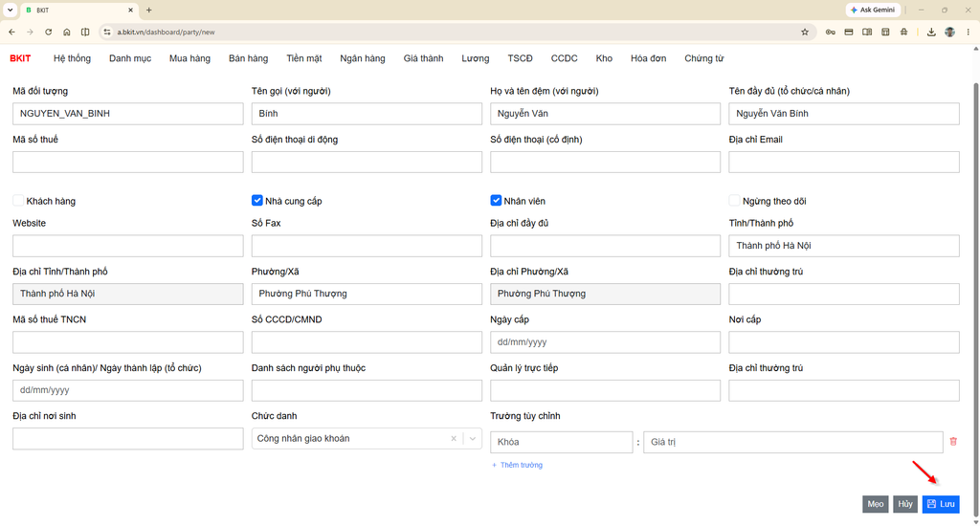Go back to the previous page

point(11,32)
